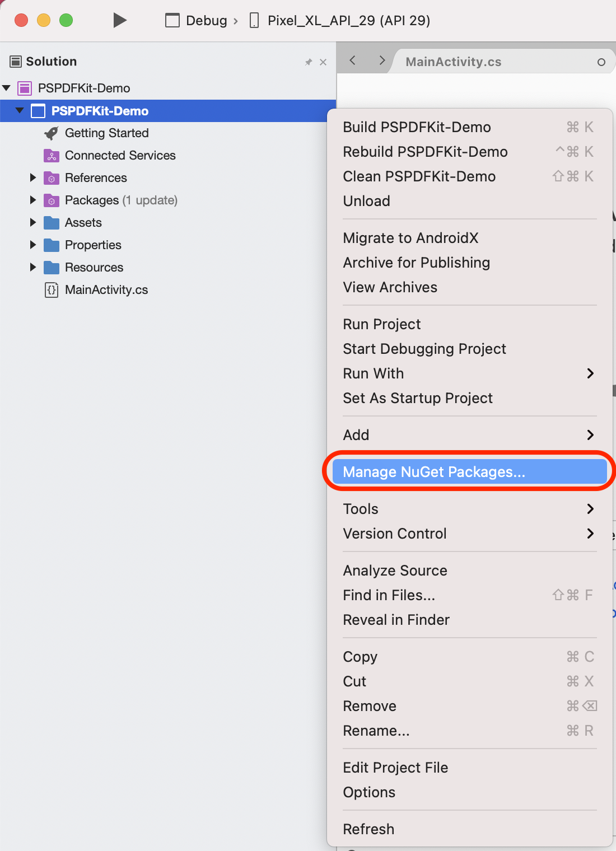Click the pin icon in the Solution pad

[x=308, y=62]
